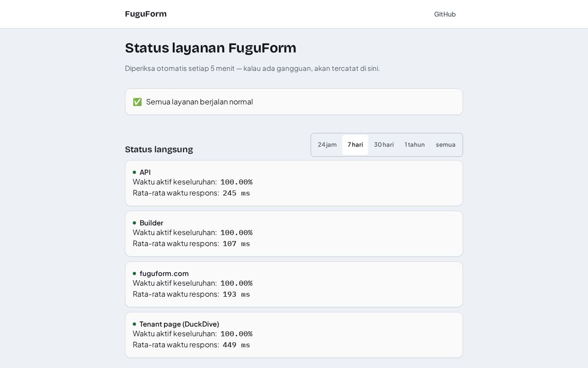Click the 107 ms response value

[x=236, y=244]
